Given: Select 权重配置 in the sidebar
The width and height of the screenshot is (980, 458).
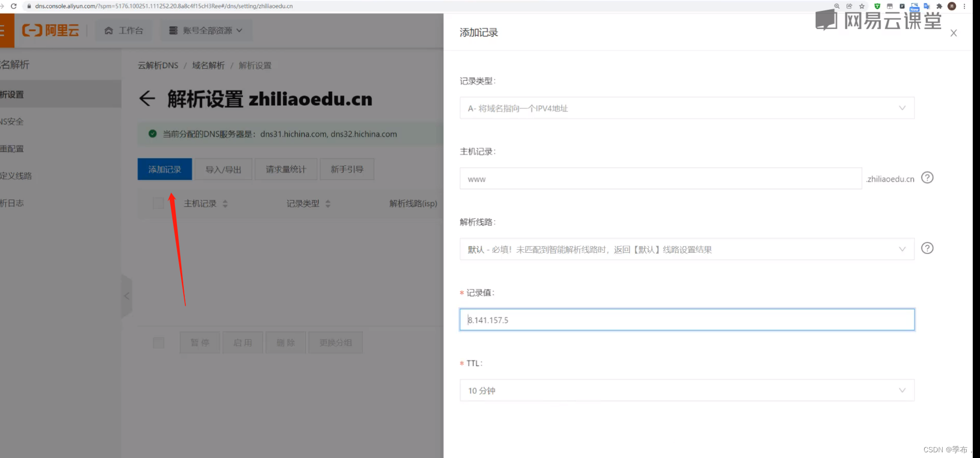Looking at the screenshot, I should [x=61, y=149].
